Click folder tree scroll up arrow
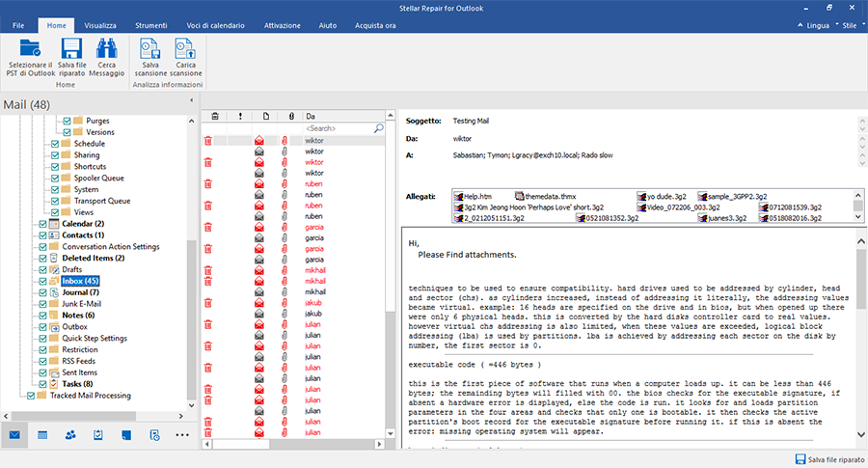Screen dimensions: 868x468 coord(192,121)
